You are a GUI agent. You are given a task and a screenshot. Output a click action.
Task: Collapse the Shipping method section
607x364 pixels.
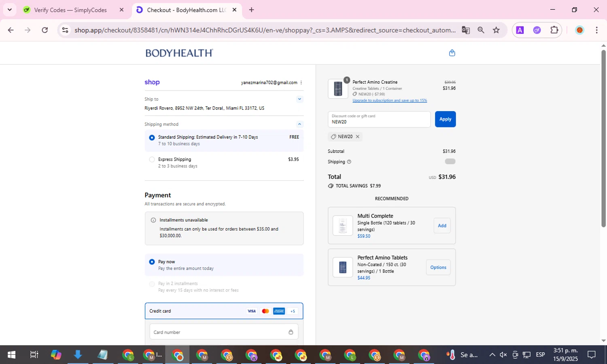point(299,124)
